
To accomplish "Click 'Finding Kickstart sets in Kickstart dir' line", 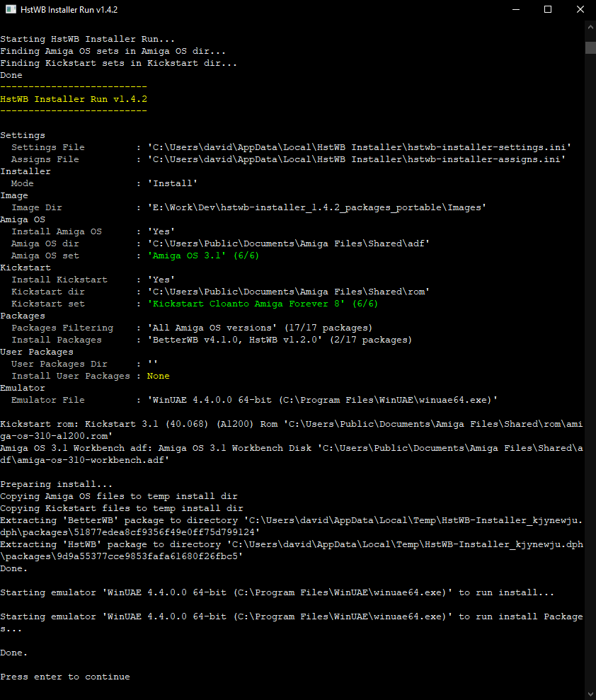I will coord(118,64).
